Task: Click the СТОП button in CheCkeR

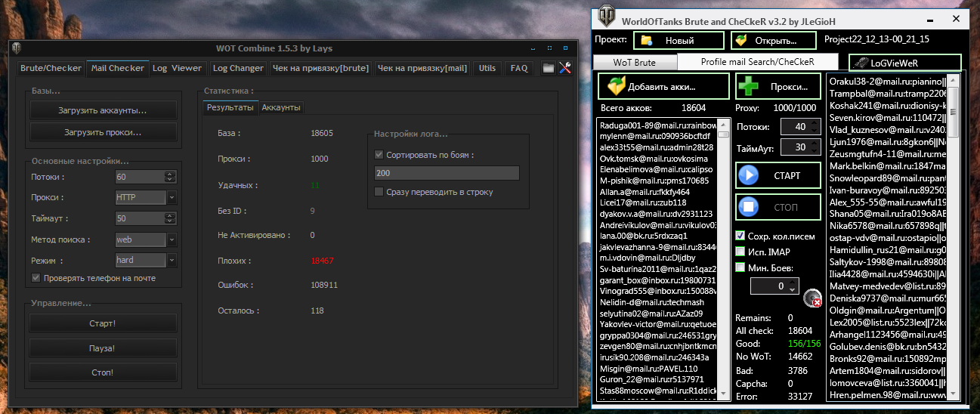Action: coord(778,206)
